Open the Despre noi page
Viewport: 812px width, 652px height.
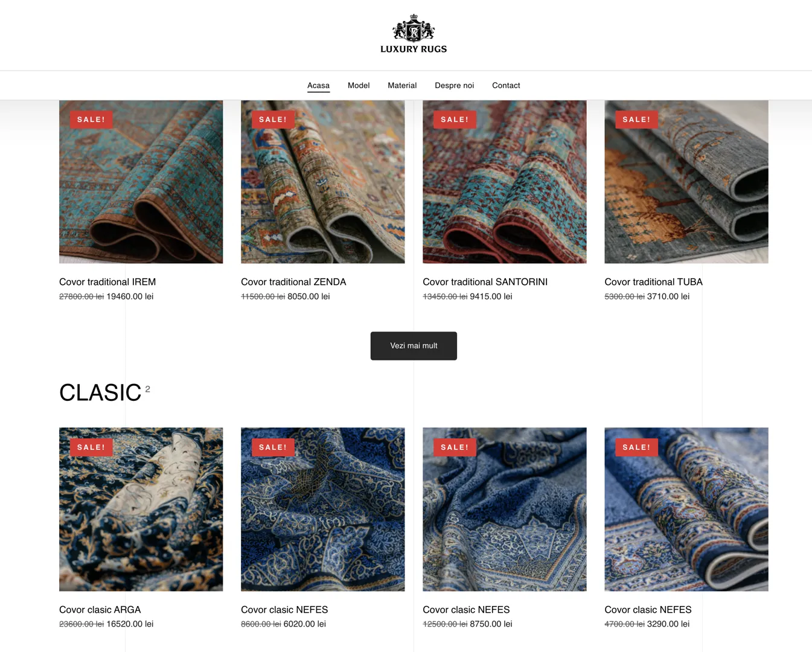coord(454,86)
